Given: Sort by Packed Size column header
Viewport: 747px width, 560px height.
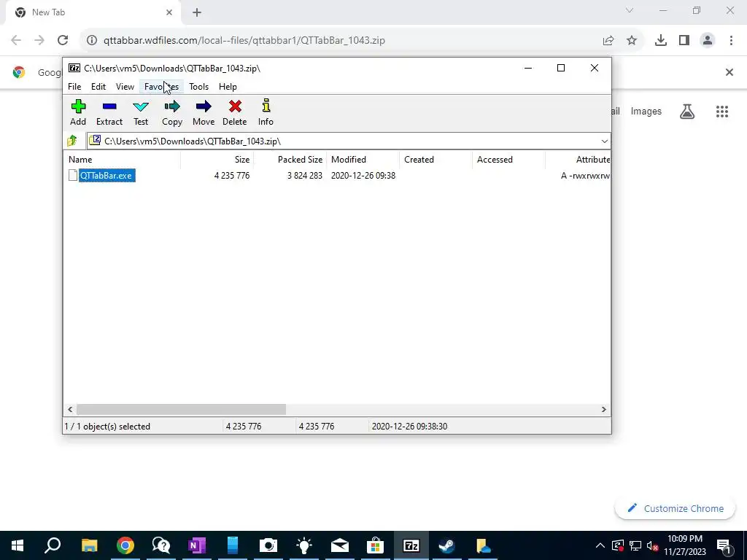Looking at the screenshot, I should [x=290, y=160].
